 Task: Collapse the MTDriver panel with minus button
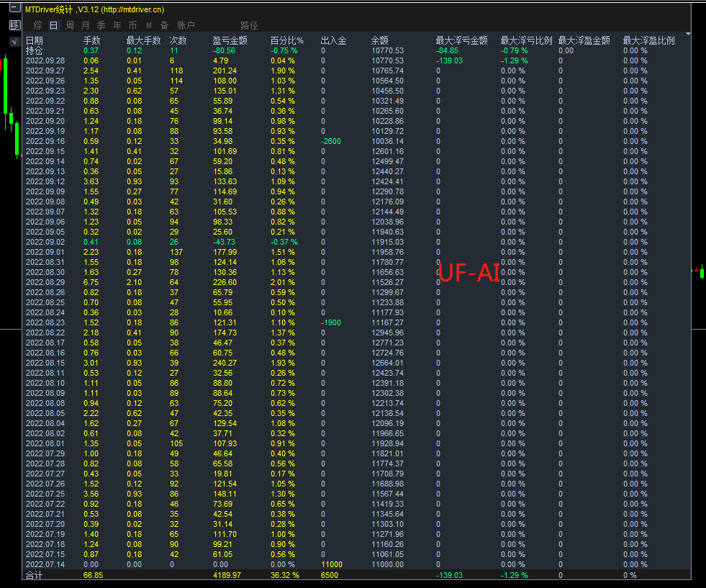click(x=15, y=8)
